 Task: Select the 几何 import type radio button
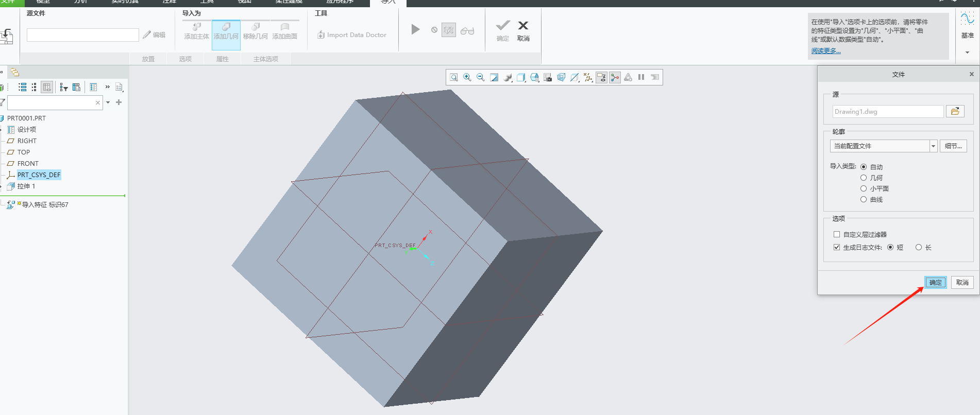click(x=864, y=178)
